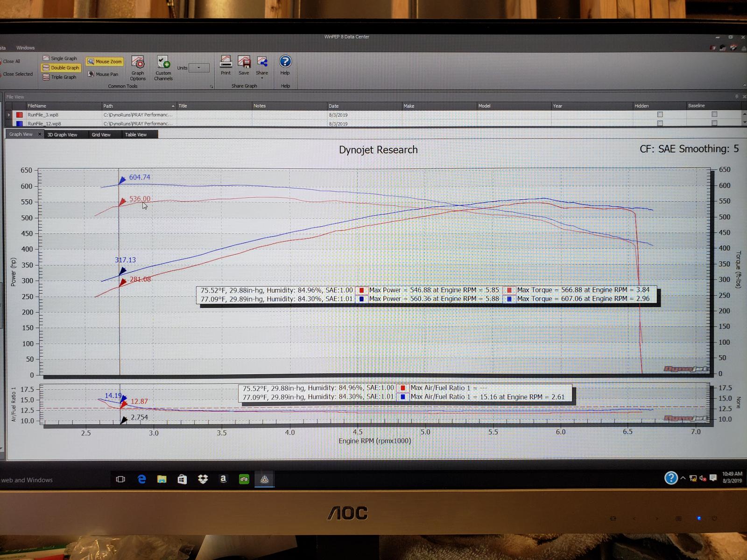Open Custom Channels dialog
Screen dimensions: 747x560
(x=163, y=68)
